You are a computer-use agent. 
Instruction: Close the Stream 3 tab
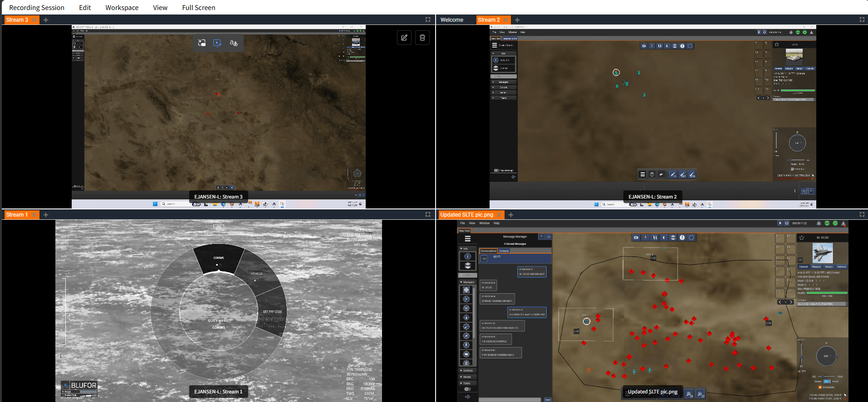click(x=34, y=20)
